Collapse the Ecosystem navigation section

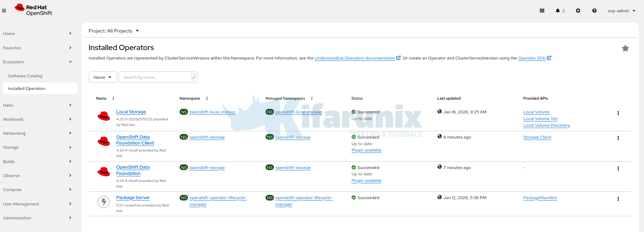(x=37, y=62)
